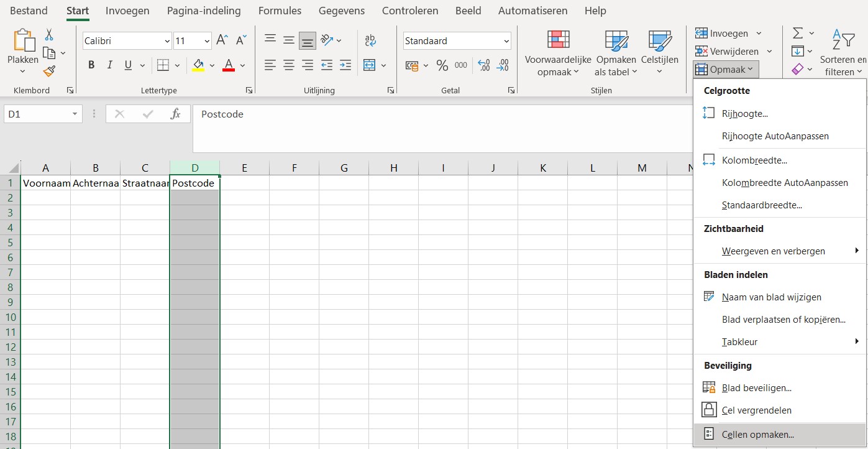Viewport: 868px width, 449px height.
Task: Switch to the Formules ribbon tab
Action: pyautogui.click(x=280, y=11)
